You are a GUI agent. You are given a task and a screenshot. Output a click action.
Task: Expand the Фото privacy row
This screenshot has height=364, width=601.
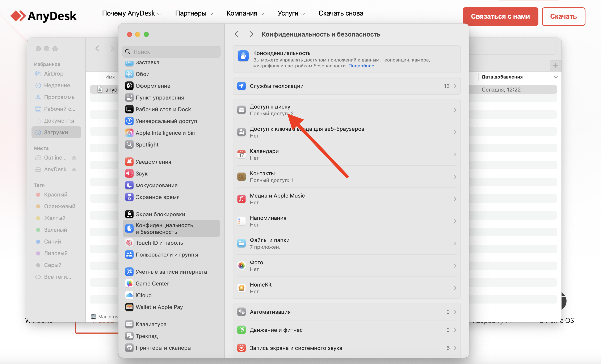(x=347, y=266)
